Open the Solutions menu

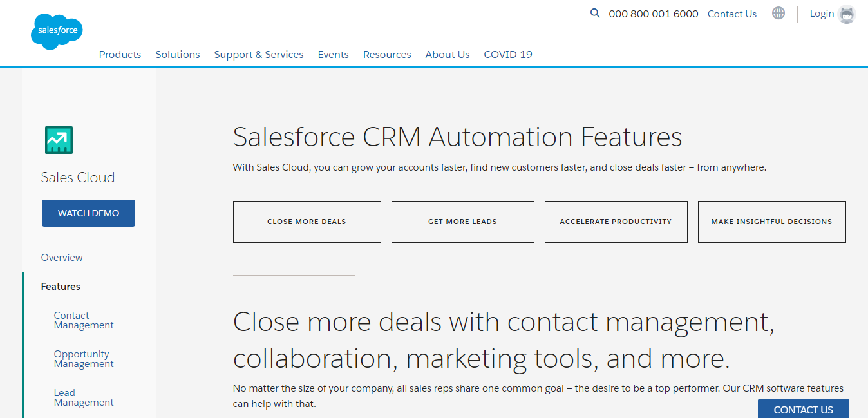coord(178,55)
